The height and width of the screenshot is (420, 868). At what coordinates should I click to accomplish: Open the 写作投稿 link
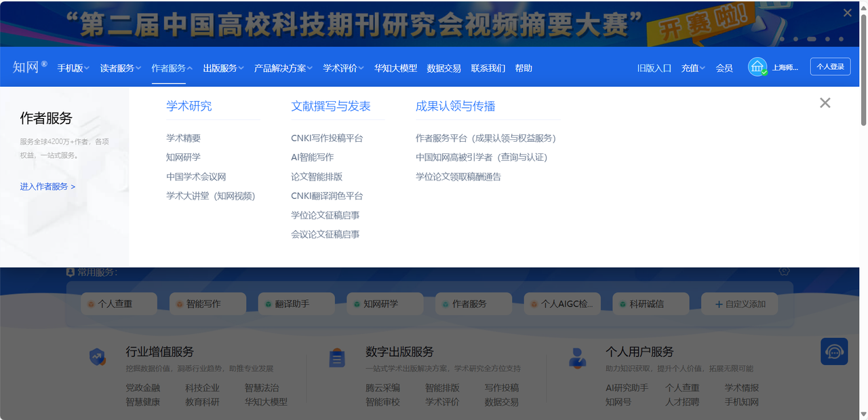(502, 388)
